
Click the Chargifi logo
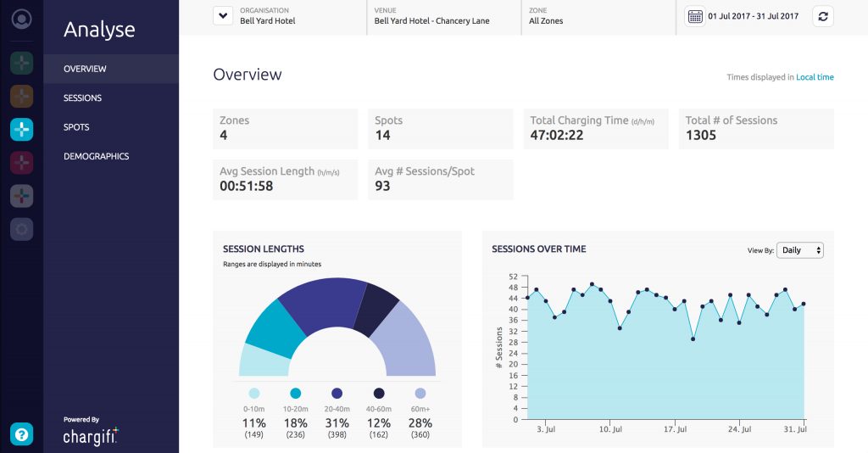90,436
